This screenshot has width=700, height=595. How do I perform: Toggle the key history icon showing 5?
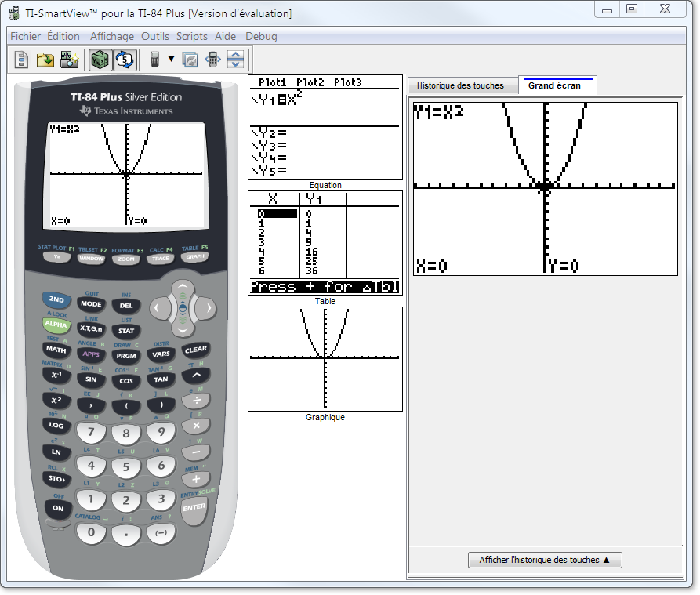125,60
